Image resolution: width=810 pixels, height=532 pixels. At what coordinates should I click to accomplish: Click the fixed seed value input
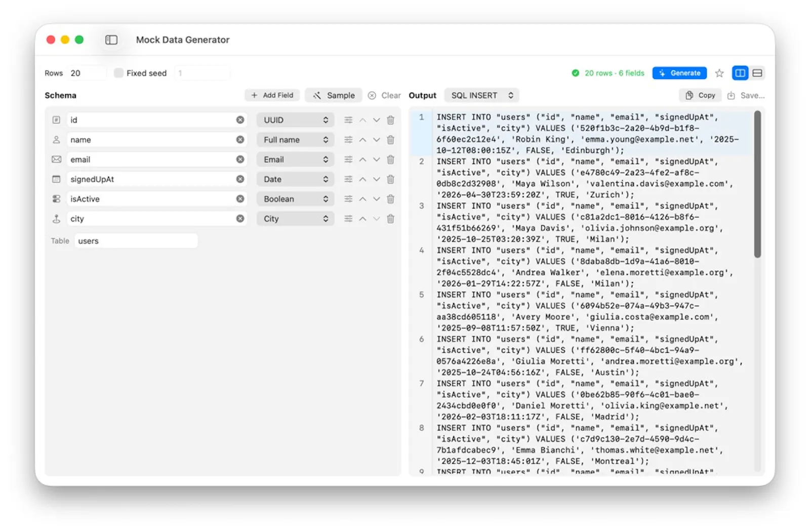pos(202,73)
